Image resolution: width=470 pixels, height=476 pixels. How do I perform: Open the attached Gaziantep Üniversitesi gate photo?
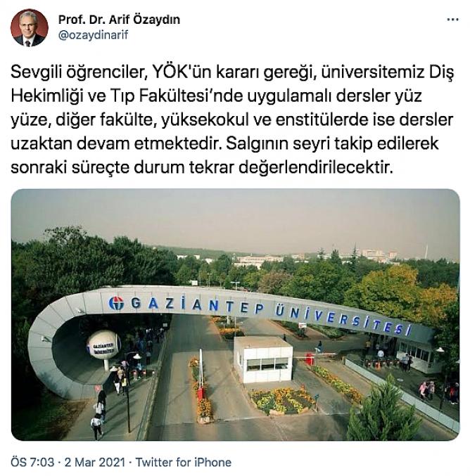(235, 314)
